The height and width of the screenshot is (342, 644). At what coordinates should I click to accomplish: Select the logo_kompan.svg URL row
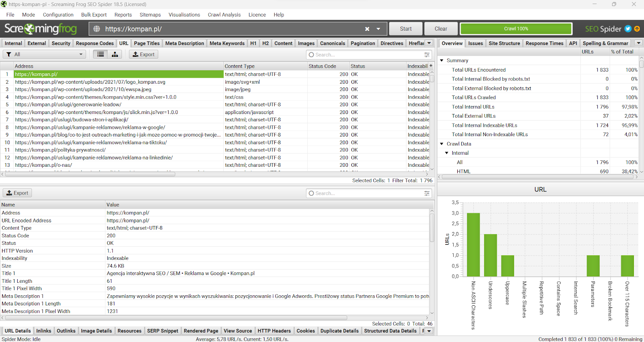coord(215,82)
